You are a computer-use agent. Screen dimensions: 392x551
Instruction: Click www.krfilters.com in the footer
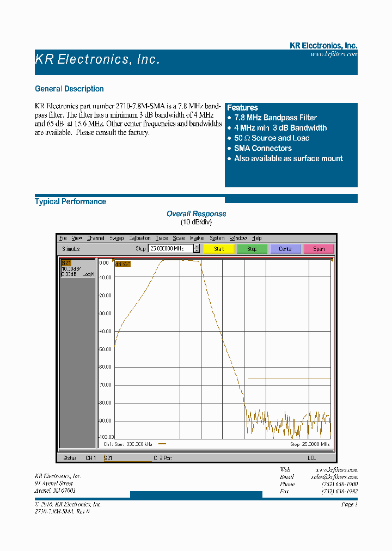[x=336, y=470]
